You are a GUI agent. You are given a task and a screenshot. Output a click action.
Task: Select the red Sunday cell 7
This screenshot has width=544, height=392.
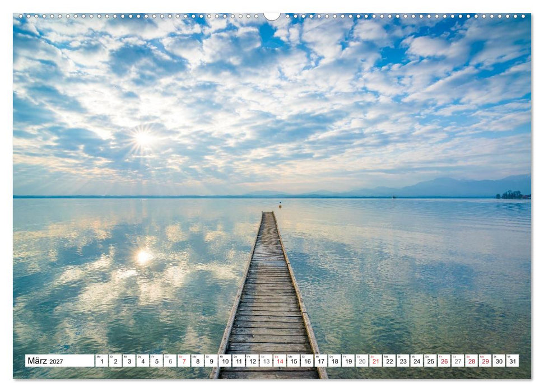pos(184,361)
